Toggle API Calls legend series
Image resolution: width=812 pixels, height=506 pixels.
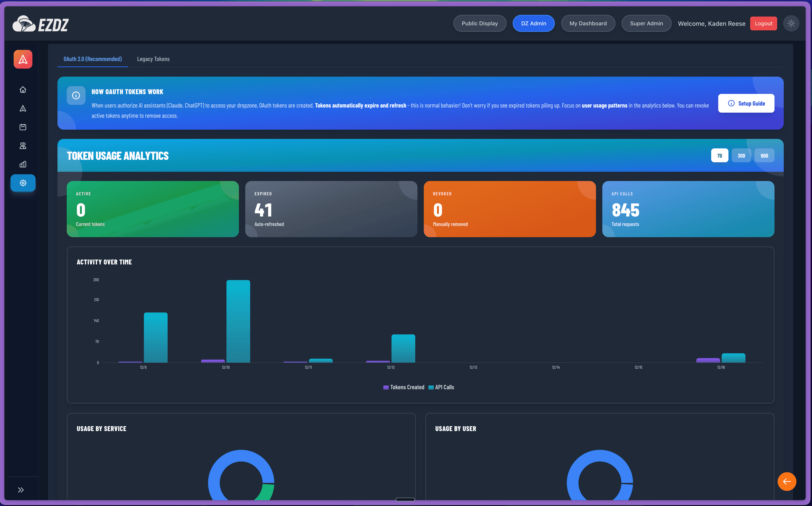click(442, 387)
